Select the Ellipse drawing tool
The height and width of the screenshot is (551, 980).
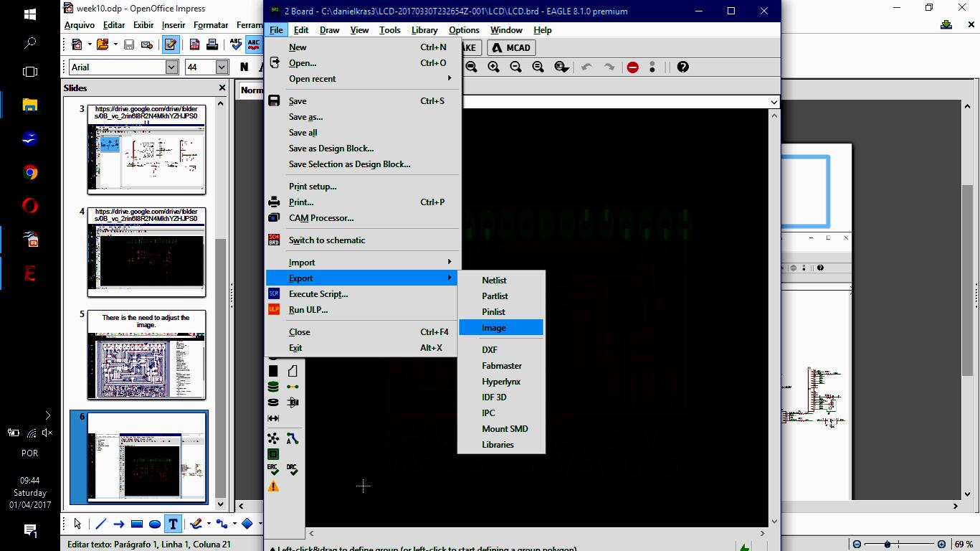155,524
